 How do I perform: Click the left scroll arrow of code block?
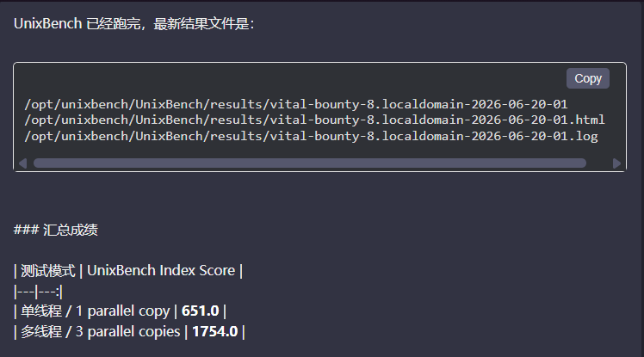point(22,163)
